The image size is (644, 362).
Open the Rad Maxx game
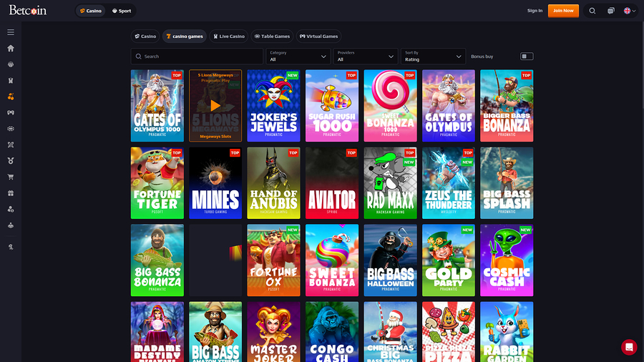coord(390,183)
